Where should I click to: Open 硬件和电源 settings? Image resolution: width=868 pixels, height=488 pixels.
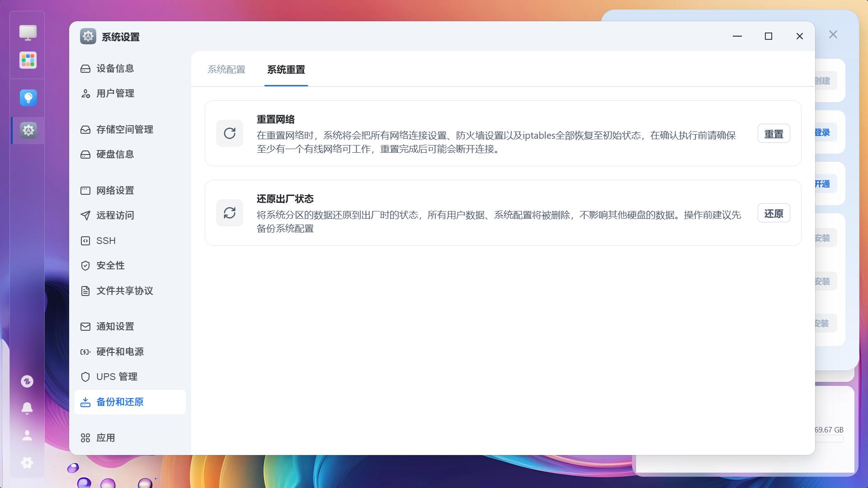point(120,352)
